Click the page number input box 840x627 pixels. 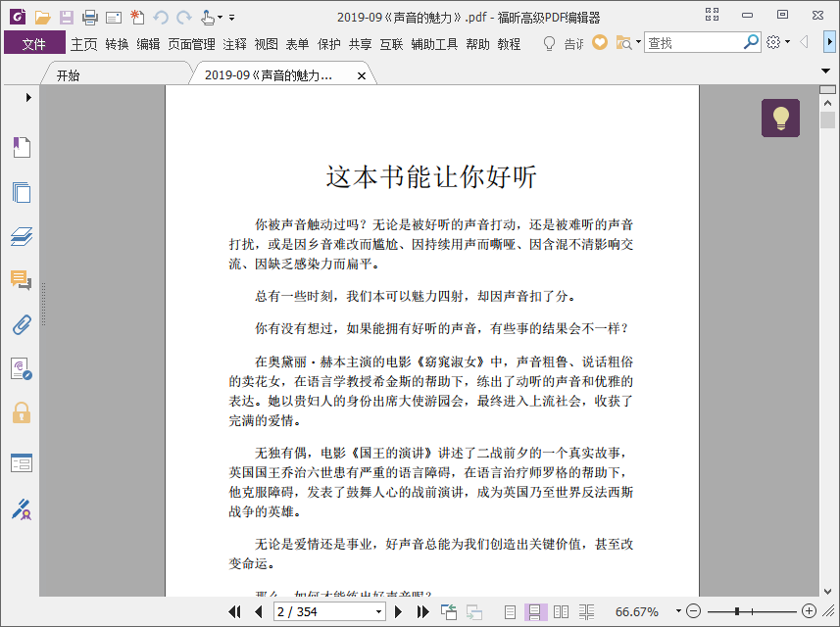323,611
